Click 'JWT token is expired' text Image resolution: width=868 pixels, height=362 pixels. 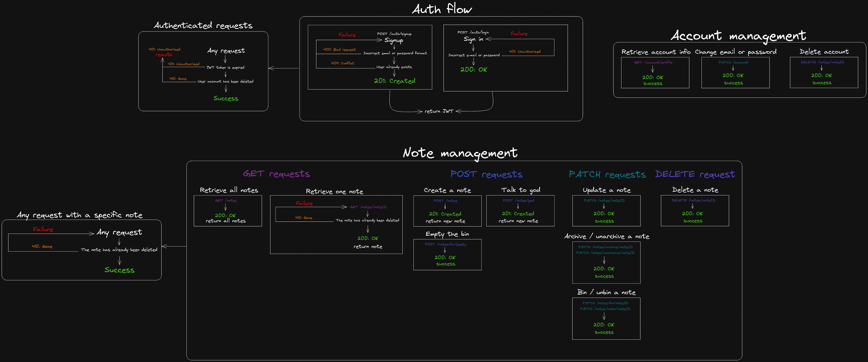[x=225, y=67]
